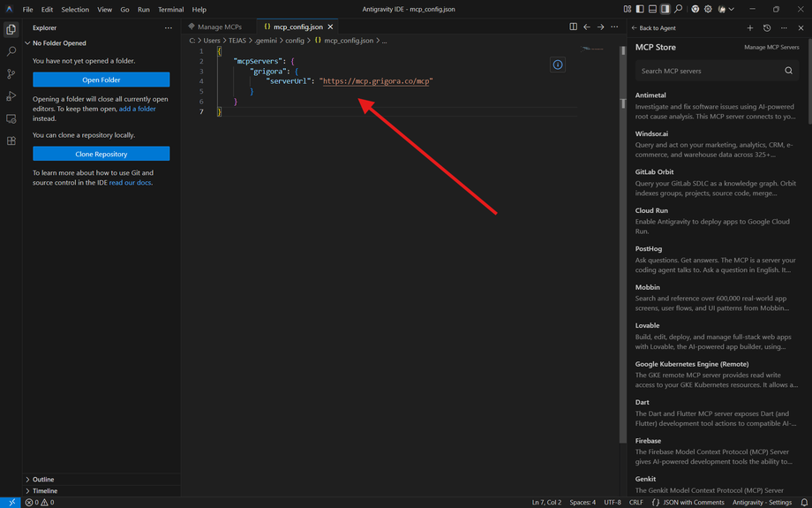Open the Go menu
Screen dimensions: 812x508
pyautogui.click(x=124, y=10)
